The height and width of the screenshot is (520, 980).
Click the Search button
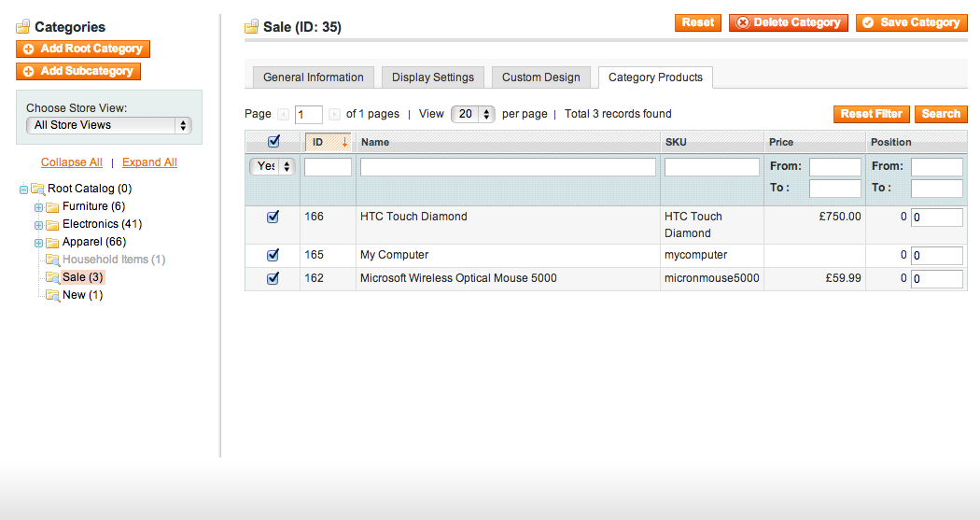(x=941, y=115)
